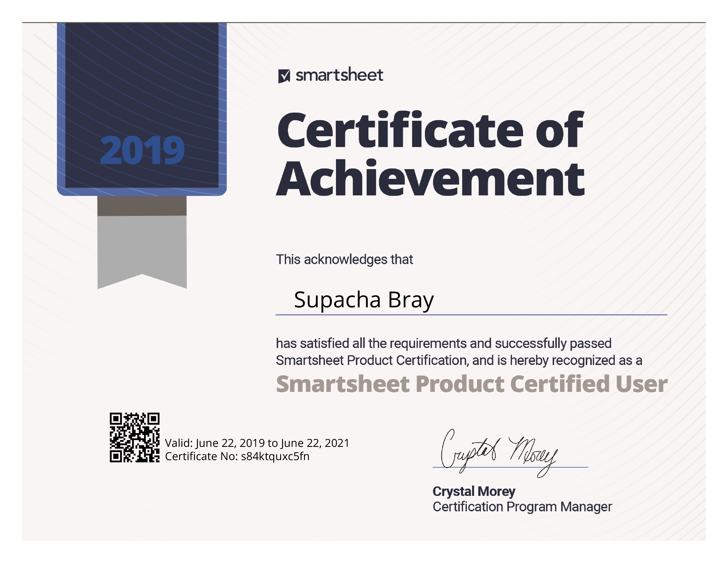The width and height of the screenshot is (728, 563).
Task: Click the Certification Program Manager title
Action: [522, 507]
